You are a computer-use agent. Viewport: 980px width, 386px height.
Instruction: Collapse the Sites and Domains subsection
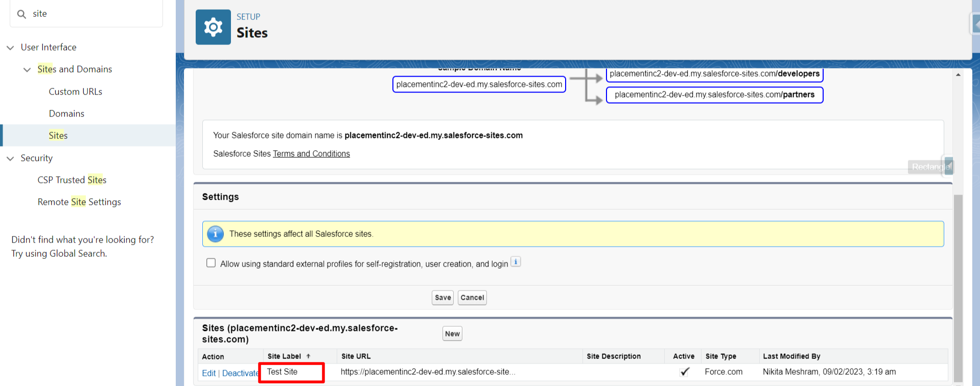click(x=27, y=69)
